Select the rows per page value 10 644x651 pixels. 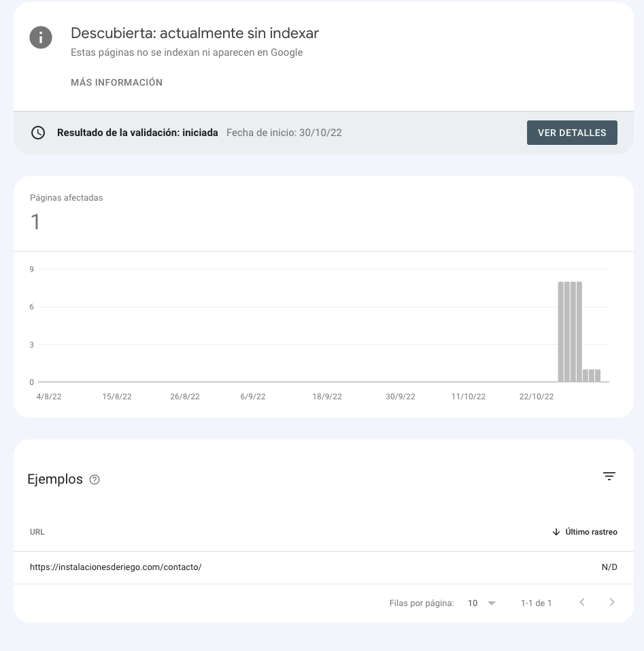click(x=473, y=603)
